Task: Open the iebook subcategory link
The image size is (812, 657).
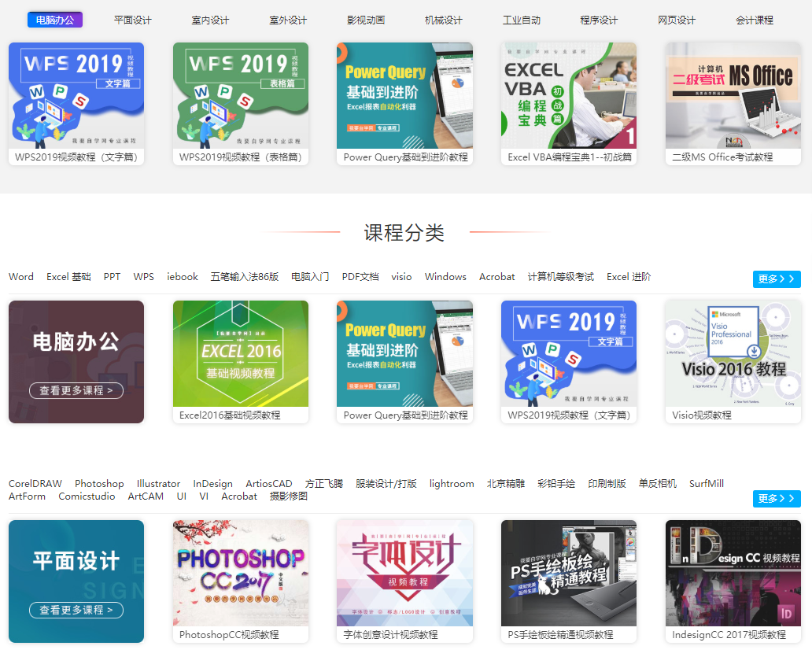Action: 183,276
